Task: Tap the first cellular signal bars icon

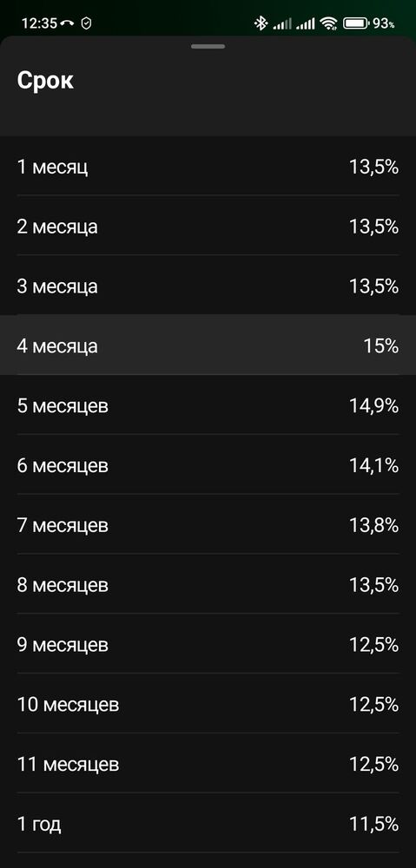Action: [282, 23]
